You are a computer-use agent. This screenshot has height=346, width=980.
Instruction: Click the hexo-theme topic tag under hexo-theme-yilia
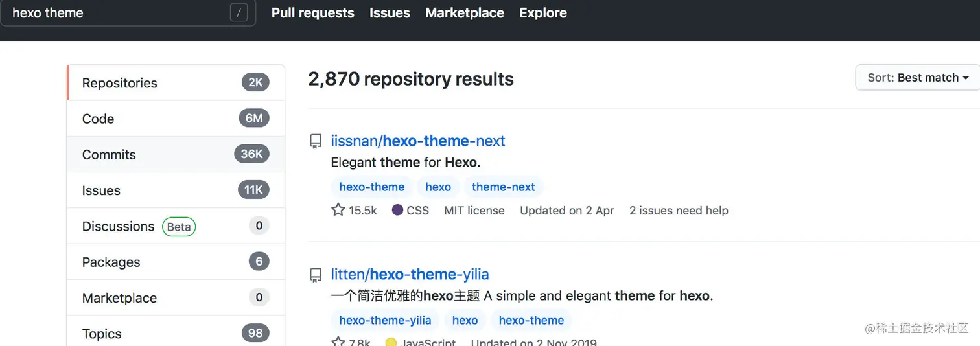[531, 320]
